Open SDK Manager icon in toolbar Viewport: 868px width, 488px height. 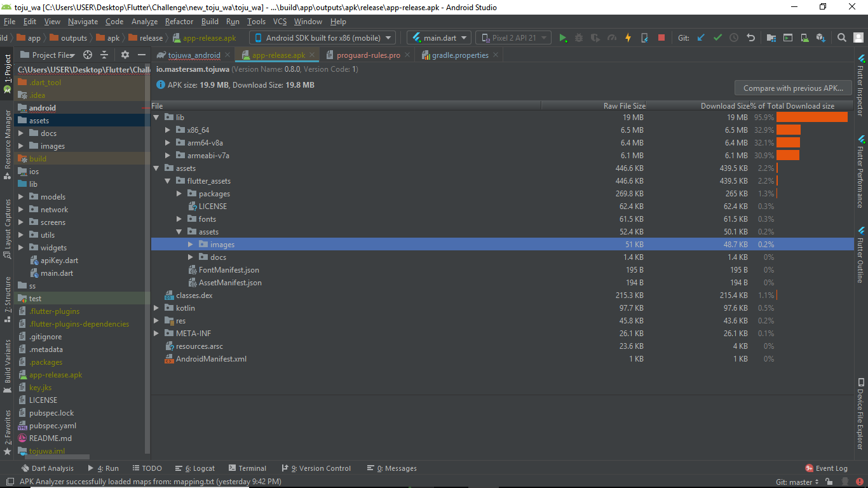click(x=821, y=38)
